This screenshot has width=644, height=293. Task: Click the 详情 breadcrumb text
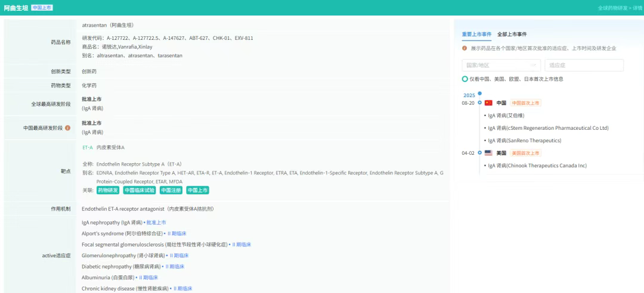click(637, 8)
